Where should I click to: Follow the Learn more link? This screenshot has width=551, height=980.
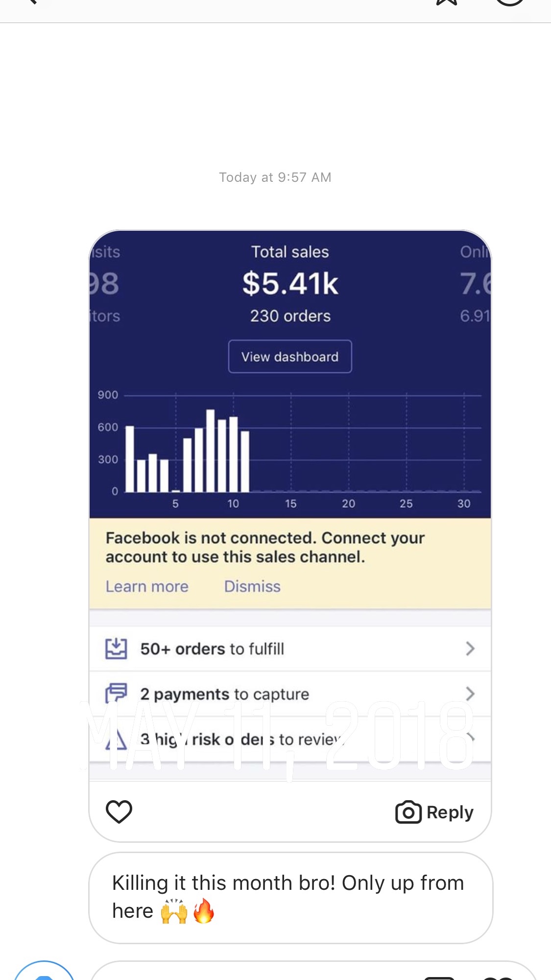[x=147, y=587]
